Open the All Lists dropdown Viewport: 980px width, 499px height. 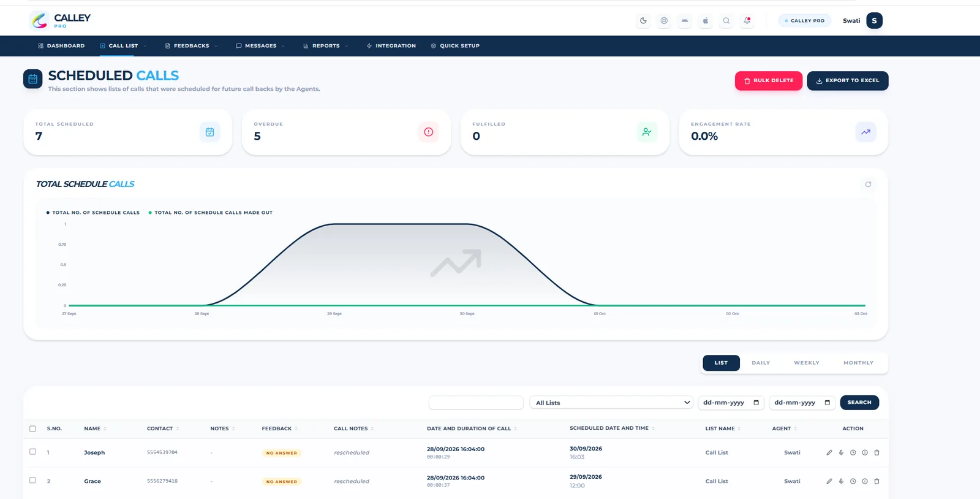[612, 403]
